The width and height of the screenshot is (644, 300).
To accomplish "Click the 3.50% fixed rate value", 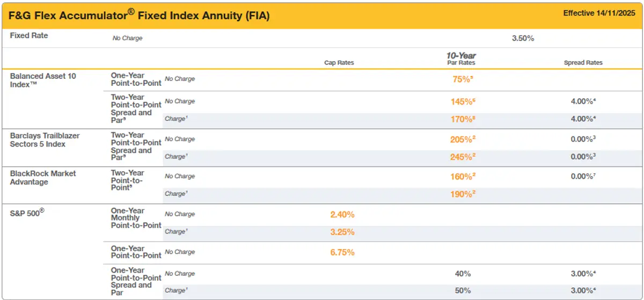I will tap(523, 39).
